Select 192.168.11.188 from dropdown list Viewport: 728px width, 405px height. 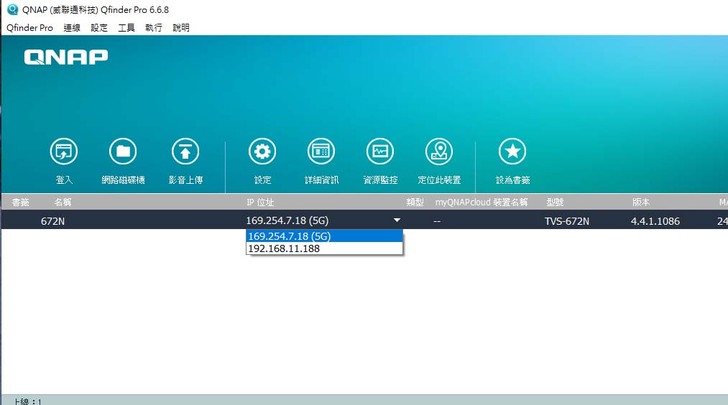pyautogui.click(x=324, y=248)
